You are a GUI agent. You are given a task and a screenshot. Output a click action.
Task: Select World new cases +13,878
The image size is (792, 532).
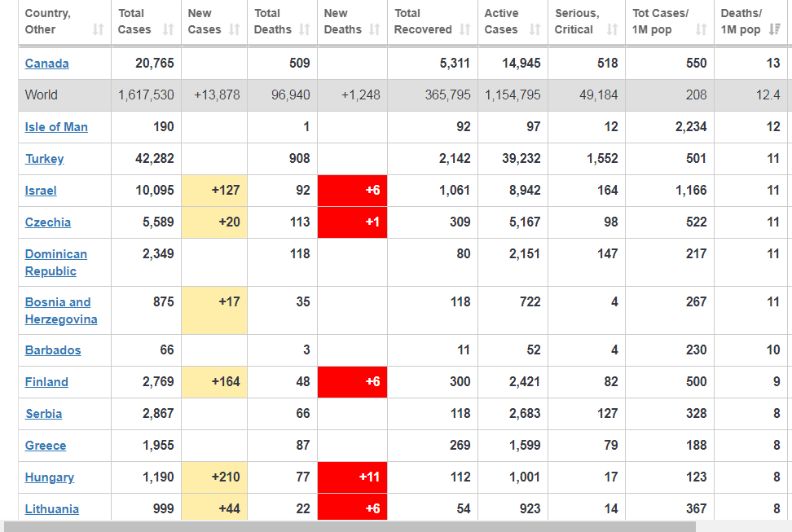pyautogui.click(x=218, y=95)
